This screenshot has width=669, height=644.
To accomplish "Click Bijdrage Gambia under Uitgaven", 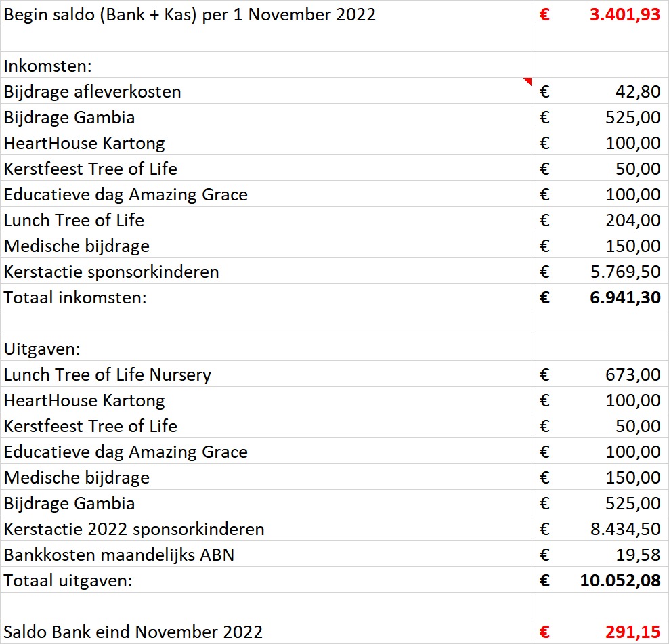I will click(70, 504).
